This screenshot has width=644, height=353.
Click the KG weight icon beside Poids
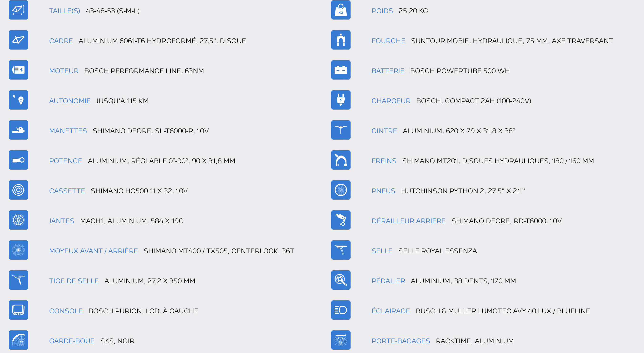[x=341, y=10]
